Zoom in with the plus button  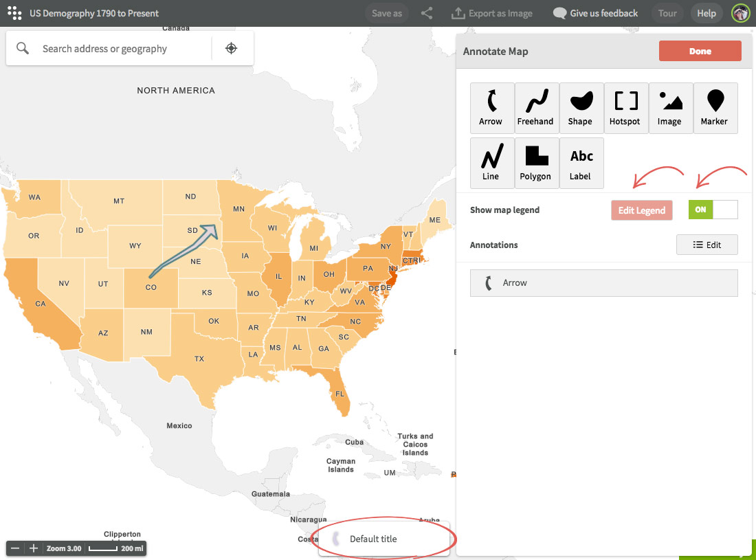click(33, 548)
